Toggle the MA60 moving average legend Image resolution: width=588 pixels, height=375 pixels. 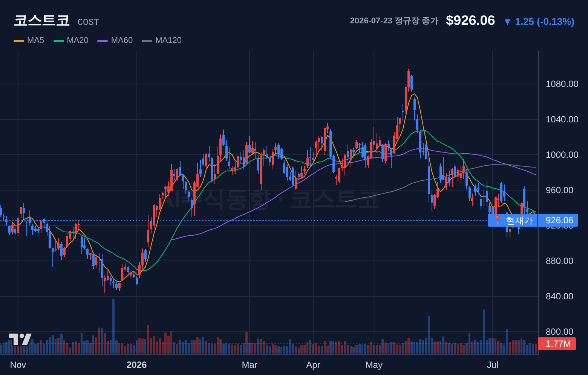(x=115, y=40)
